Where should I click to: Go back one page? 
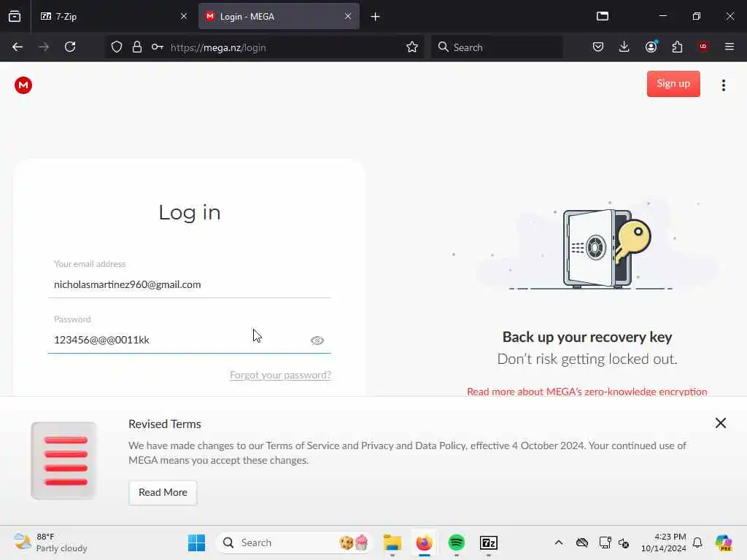click(18, 47)
